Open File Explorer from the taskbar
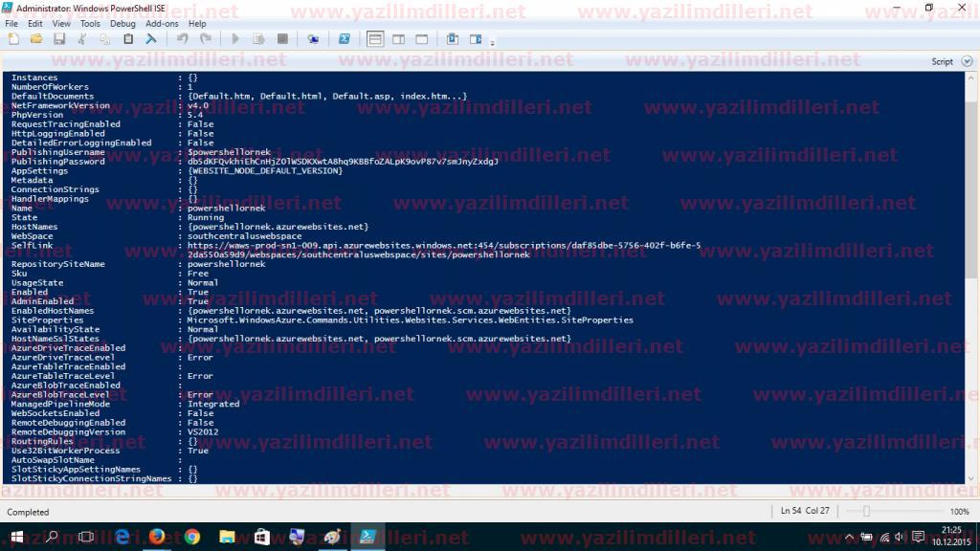This screenshot has height=551, width=980. [227, 537]
